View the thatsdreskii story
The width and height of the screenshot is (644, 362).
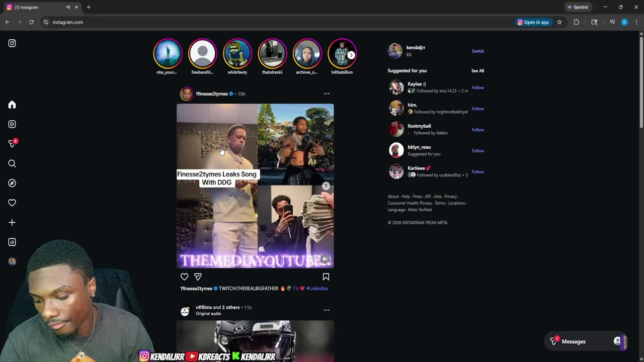pos(272,53)
